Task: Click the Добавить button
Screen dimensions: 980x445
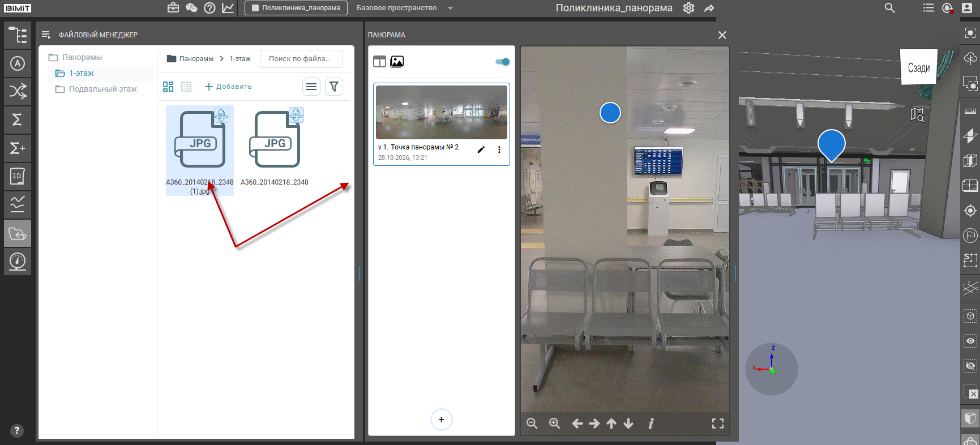Action: [x=228, y=87]
